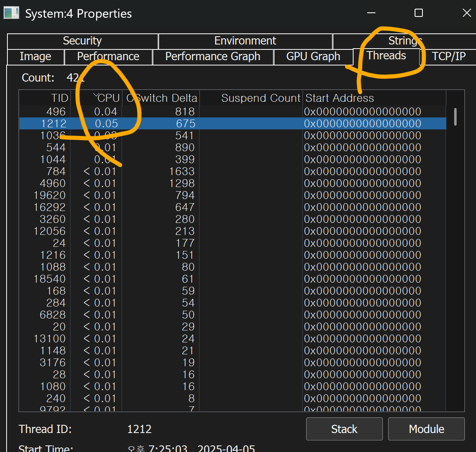Open the Strings tab

[405, 41]
